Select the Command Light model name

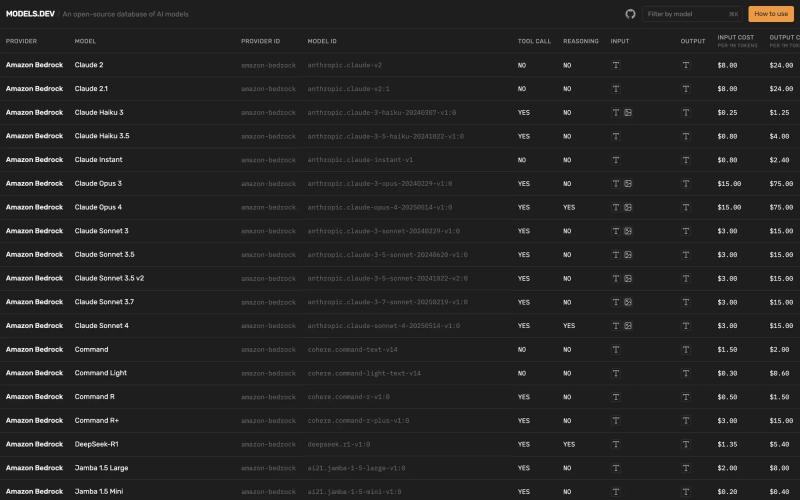[101, 373]
